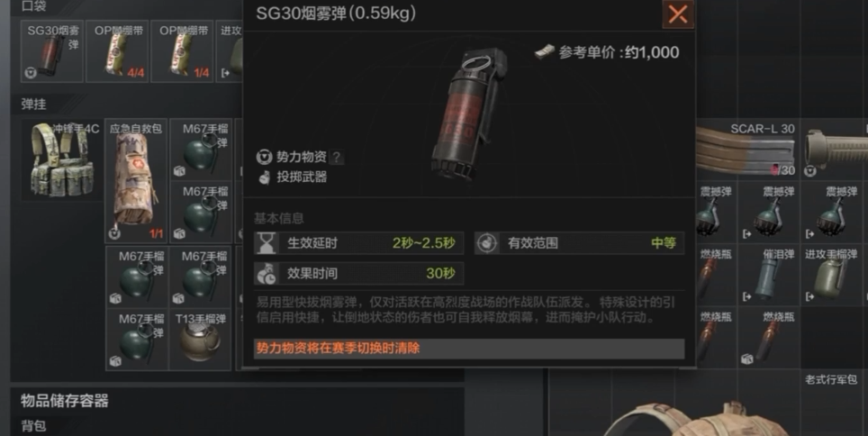Click the 弹挂 section label
The image size is (868, 436).
click(34, 104)
